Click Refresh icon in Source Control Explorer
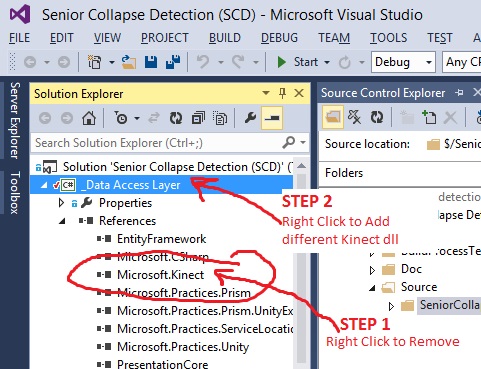Viewport: 481px width, 369px height. pos(377,117)
